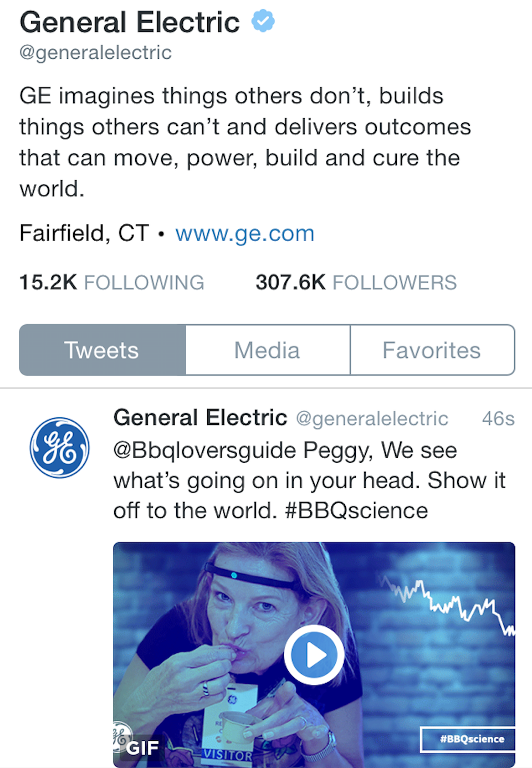Click the General Electric profile title

(x=130, y=23)
